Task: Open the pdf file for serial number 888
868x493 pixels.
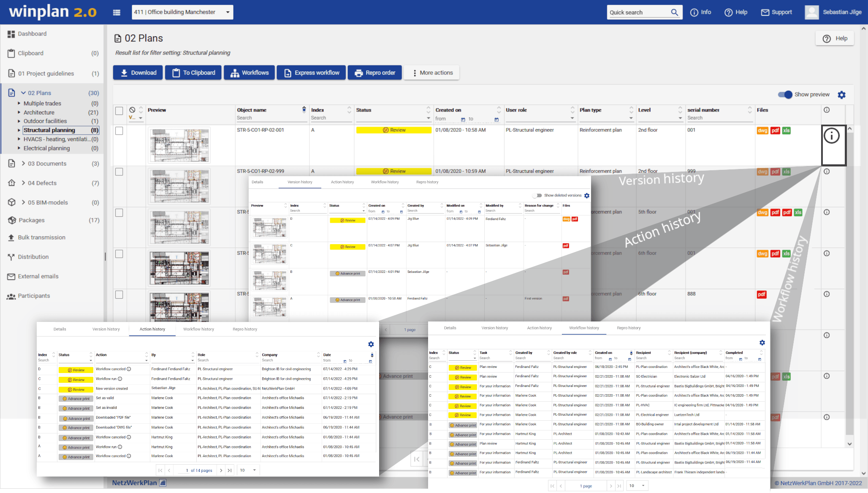Action: coord(762,294)
